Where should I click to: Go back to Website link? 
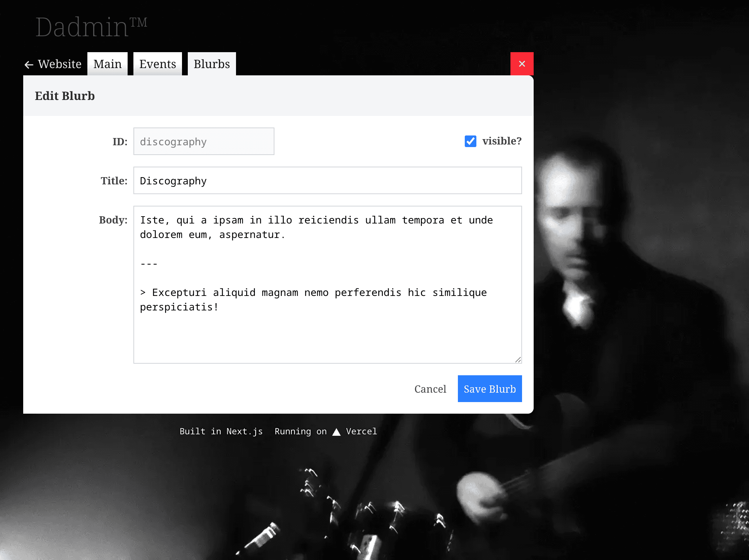(59, 64)
